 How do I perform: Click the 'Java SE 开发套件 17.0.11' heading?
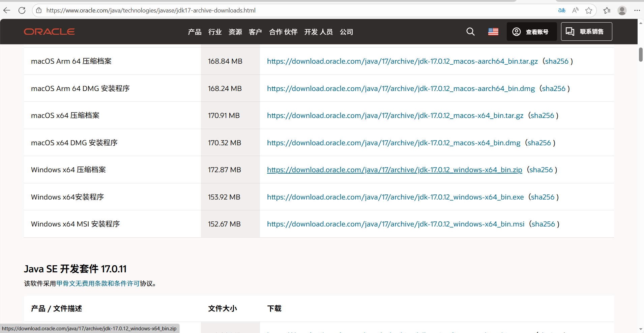(75, 269)
